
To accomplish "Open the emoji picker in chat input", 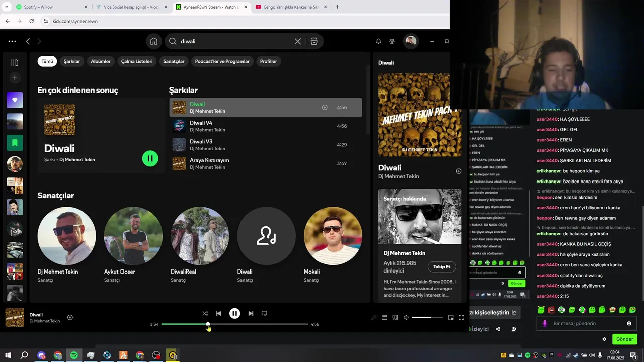I will pos(629,323).
